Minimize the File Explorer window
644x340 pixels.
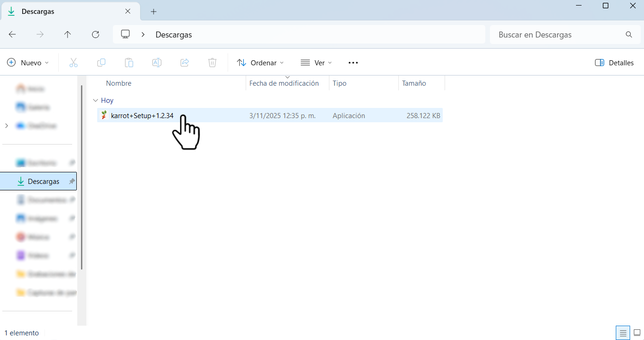coord(579,6)
